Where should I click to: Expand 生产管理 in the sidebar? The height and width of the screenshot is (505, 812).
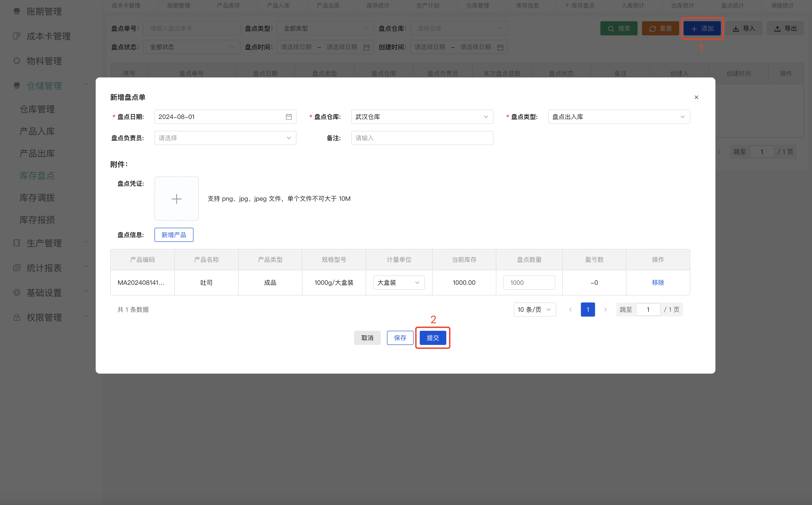point(44,243)
